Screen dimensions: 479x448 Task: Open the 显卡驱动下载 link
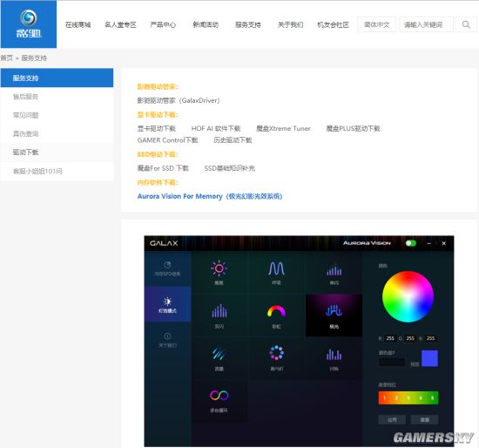coord(157,128)
